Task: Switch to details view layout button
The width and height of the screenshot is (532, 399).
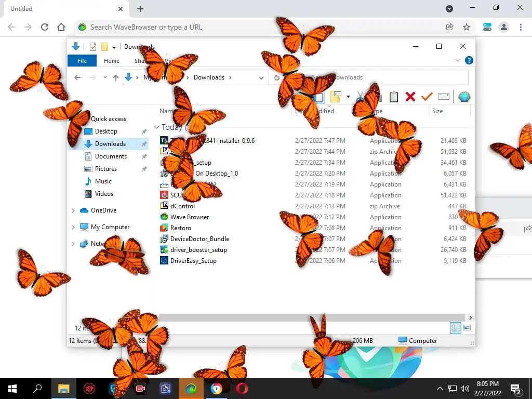Action: click(x=456, y=328)
